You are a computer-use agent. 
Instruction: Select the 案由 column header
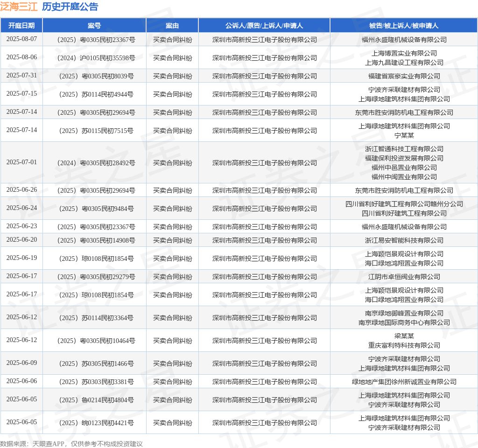click(x=172, y=26)
